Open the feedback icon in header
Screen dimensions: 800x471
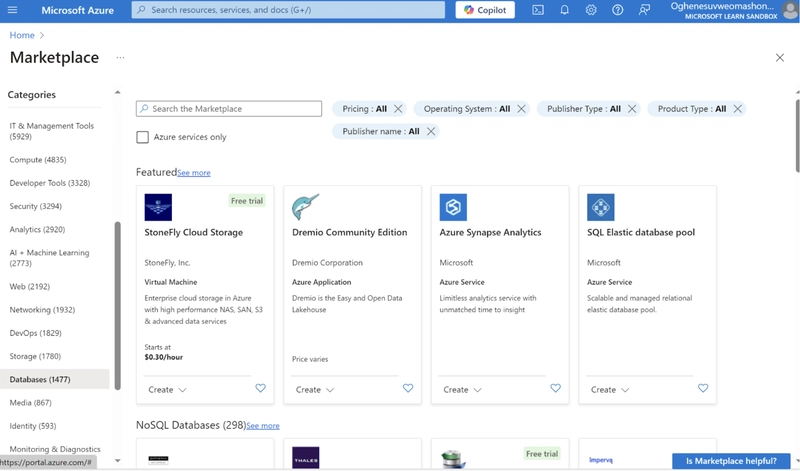(644, 10)
